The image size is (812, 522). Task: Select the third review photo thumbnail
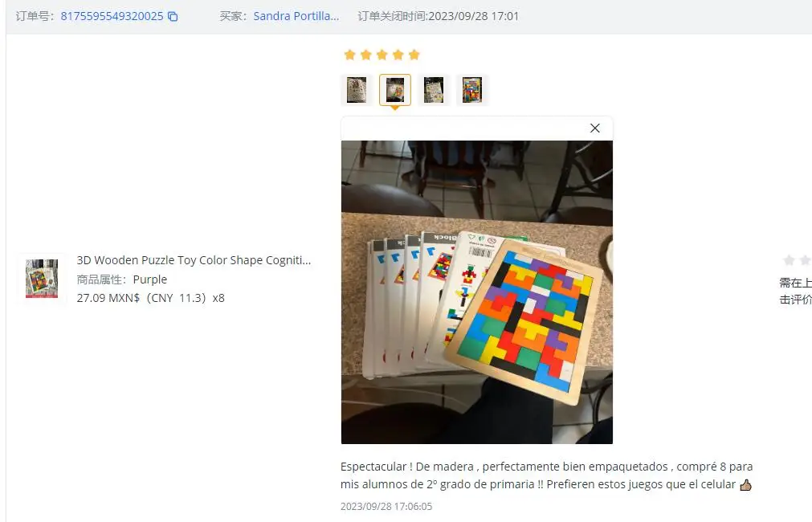coord(434,90)
